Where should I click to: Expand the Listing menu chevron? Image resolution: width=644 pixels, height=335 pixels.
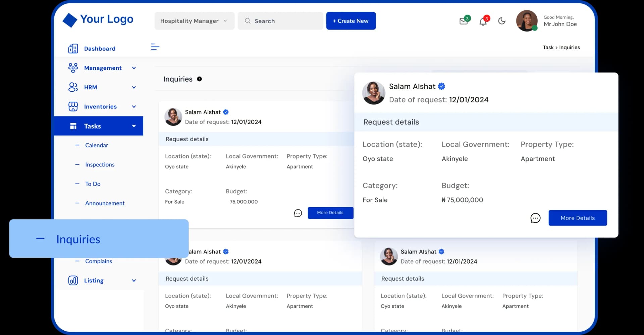[x=134, y=280]
